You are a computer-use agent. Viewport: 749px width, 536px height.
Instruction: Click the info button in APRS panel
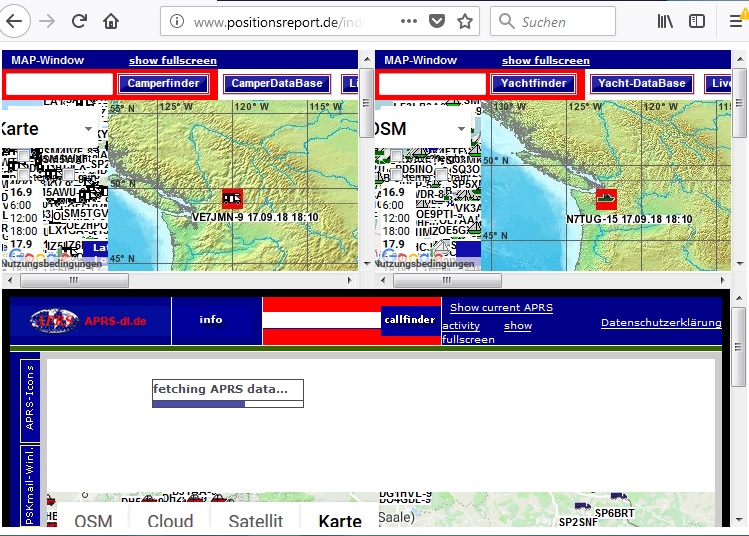tap(211, 319)
